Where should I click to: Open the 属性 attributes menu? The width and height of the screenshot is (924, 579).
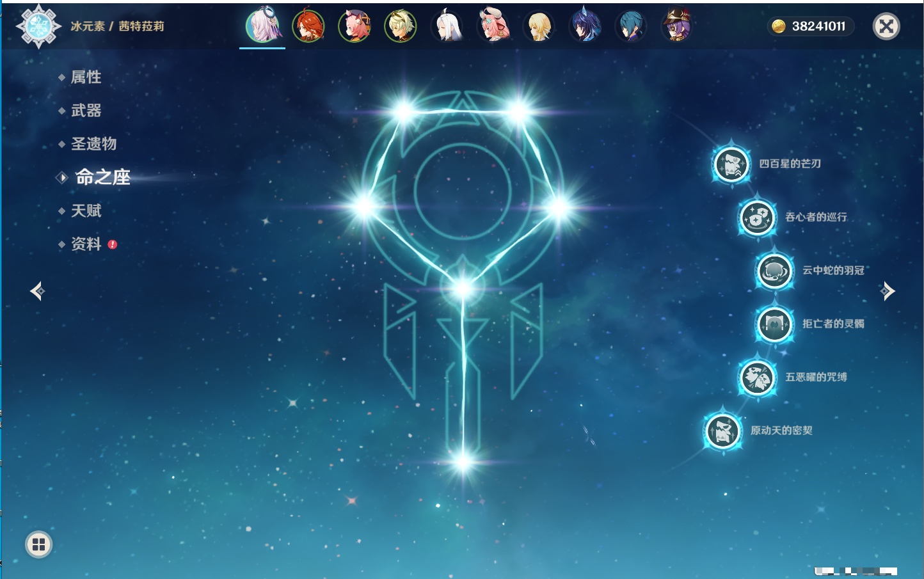point(86,77)
